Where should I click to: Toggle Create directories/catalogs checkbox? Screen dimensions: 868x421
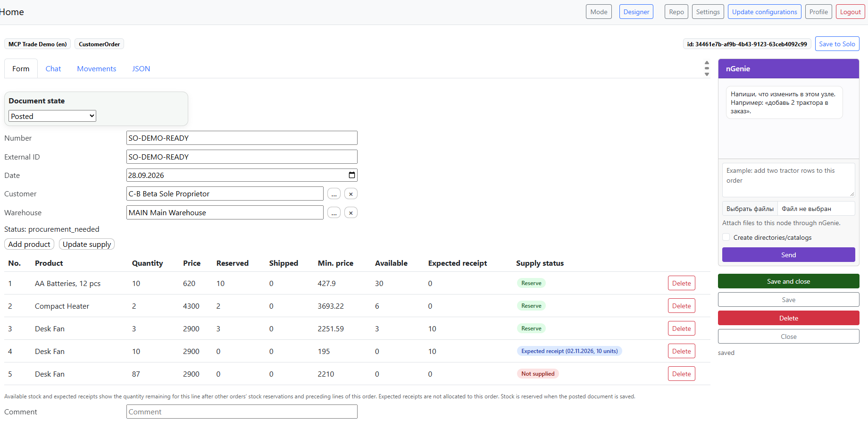click(x=726, y=237)
